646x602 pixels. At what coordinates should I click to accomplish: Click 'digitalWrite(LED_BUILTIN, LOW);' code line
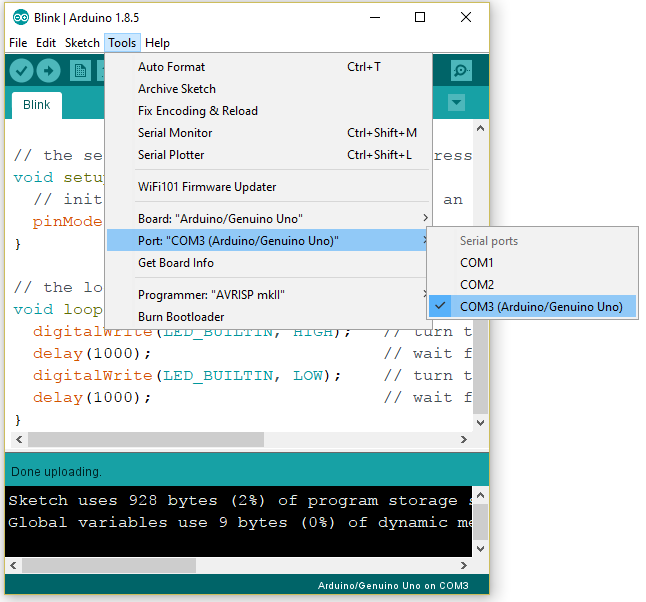[x=187, y=376]
